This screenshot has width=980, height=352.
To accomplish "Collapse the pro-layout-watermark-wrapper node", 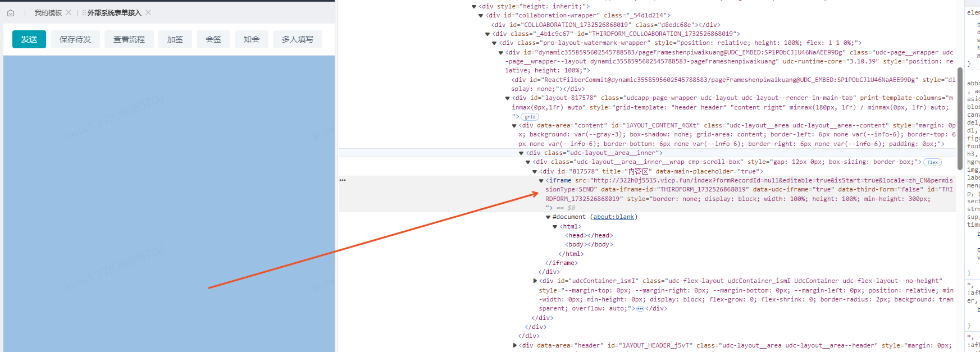I will point(494,43).
